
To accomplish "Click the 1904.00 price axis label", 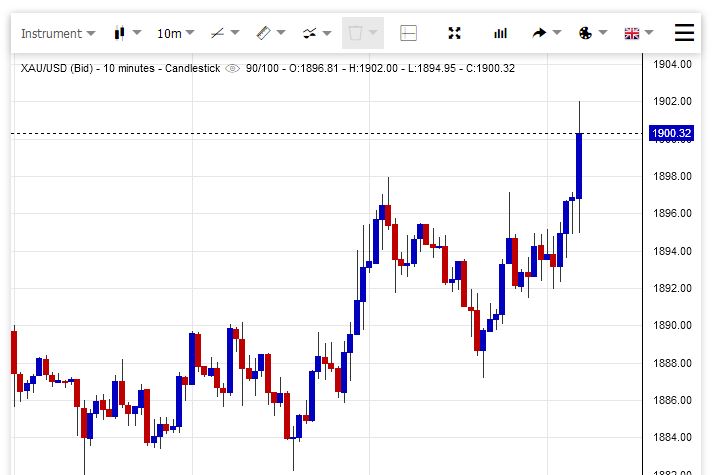I will (x=672, y=64).
